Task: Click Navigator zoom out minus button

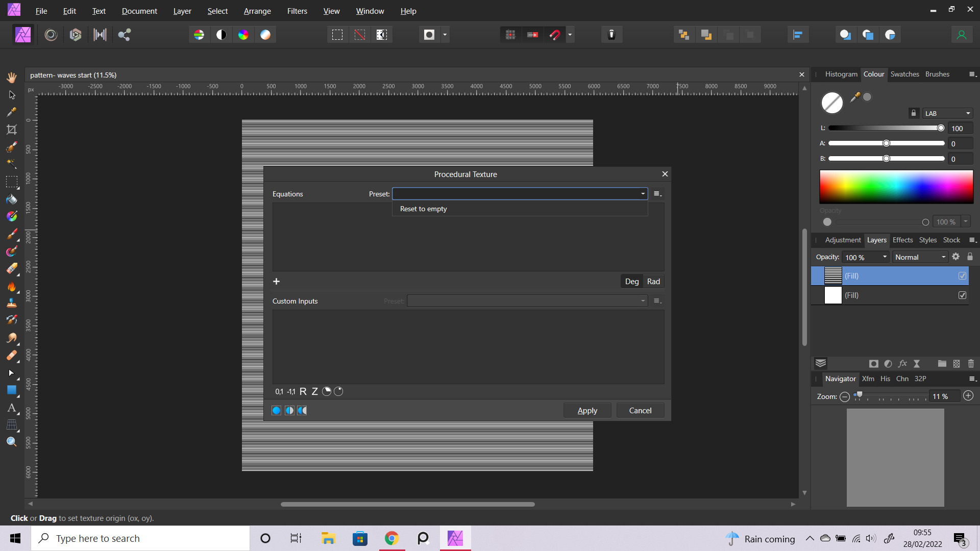Action: click(845, 397)
